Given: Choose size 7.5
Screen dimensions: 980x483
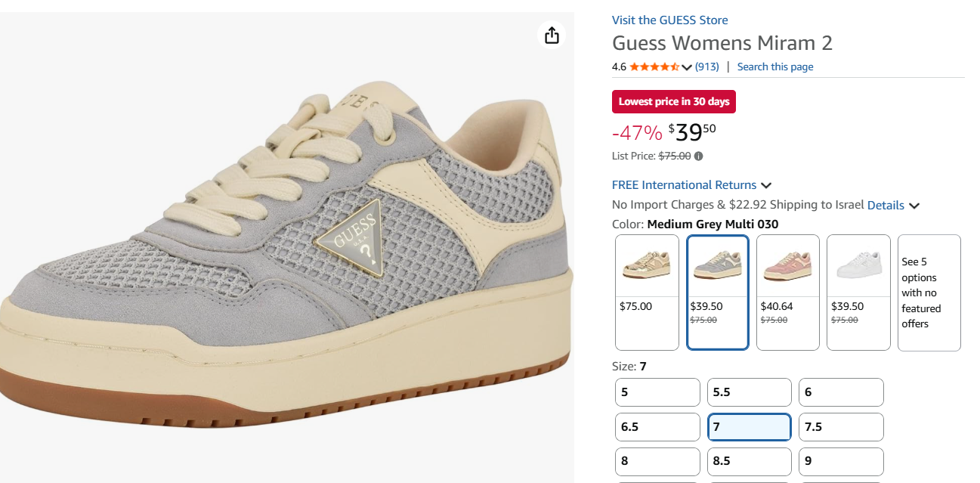Looking at the screenshot, I should [x=841, y=427].
